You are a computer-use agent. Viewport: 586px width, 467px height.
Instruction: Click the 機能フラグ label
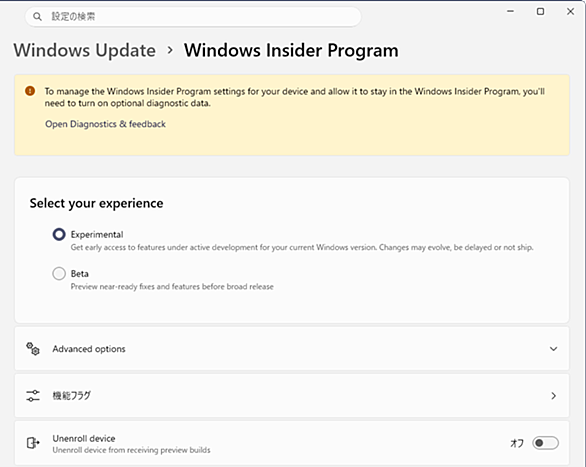71,396
